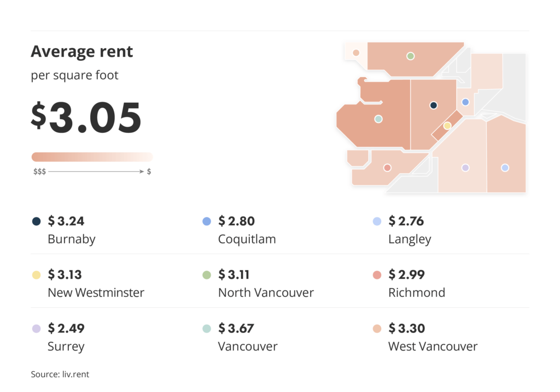Click the Burnaby $3.24 price label

(66, 221)
